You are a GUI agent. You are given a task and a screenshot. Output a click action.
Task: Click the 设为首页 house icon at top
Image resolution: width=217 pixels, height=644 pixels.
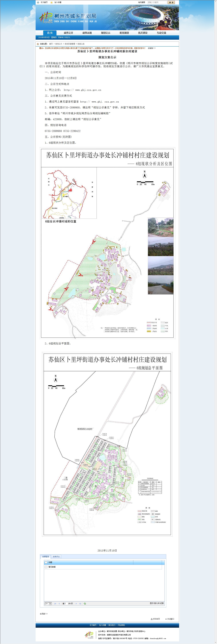pyautogui.click(x=38, y=2)
